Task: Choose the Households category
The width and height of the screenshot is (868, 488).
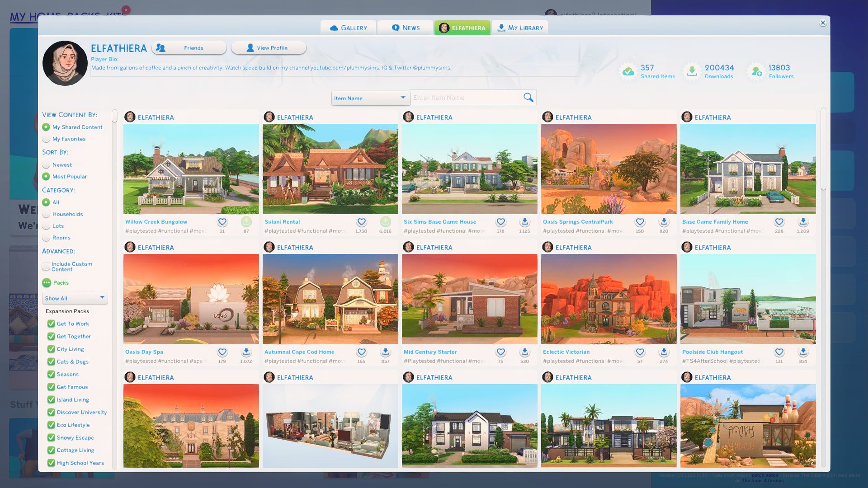Action: point(46,214)
